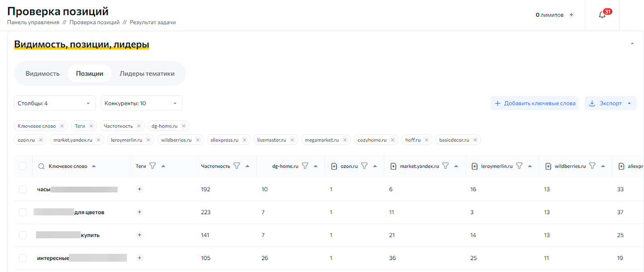Add limits with the plus icon
This screenshot has width=644, height=272.
pos(571,15)
